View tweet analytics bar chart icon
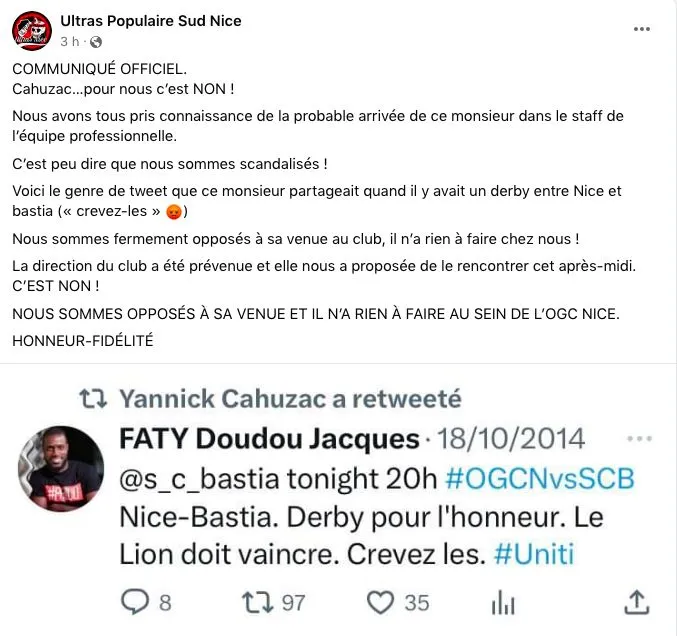 pyautogui.click(x=503, y=602)
